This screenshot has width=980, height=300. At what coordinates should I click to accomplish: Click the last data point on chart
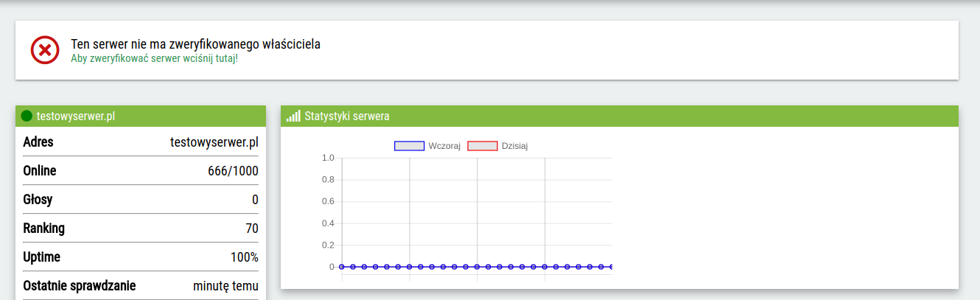tap(611, 267)
